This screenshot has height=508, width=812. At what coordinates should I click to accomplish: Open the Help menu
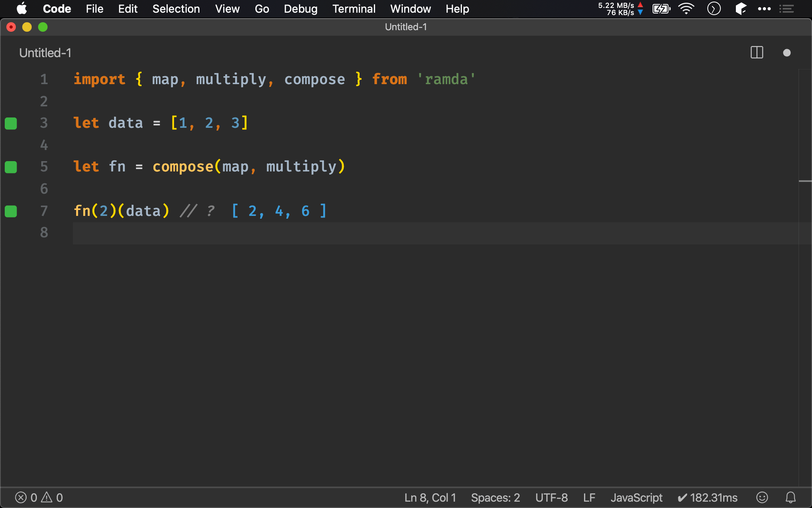coord(457,9)
